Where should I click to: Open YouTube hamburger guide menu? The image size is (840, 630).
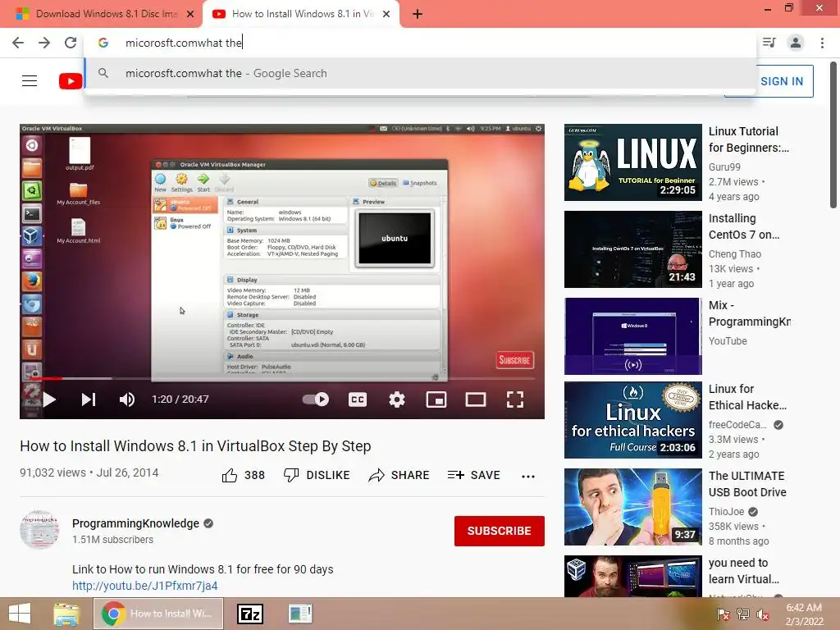(x=30, y=81)
